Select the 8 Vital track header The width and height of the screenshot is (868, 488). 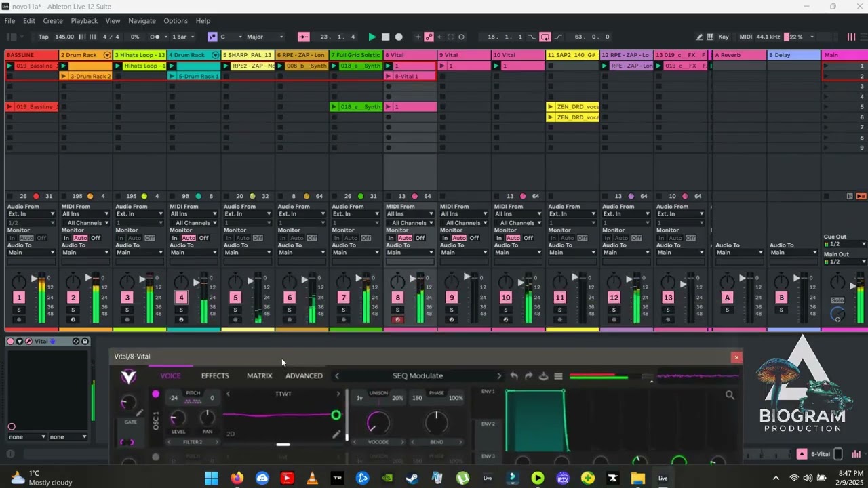(410, 55)
